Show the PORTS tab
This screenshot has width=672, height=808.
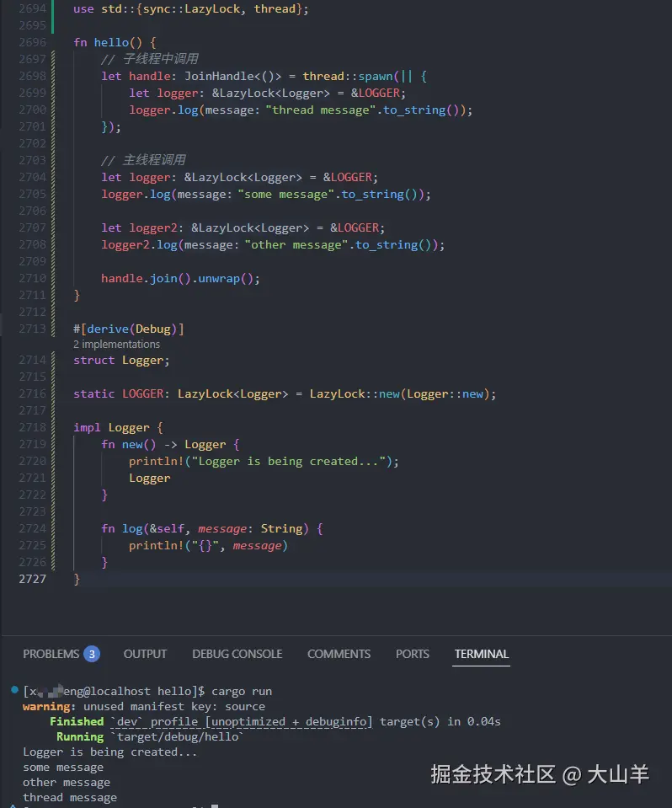pos(412,654)
